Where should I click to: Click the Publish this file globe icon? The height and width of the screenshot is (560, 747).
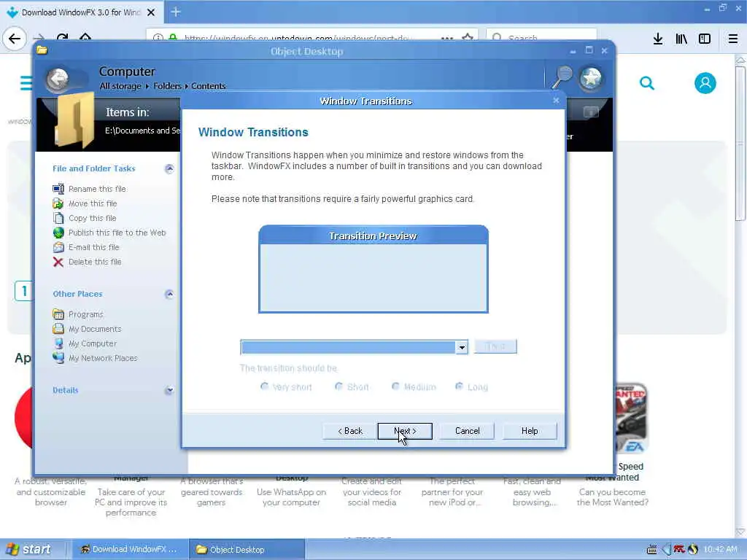click(58, 233)
